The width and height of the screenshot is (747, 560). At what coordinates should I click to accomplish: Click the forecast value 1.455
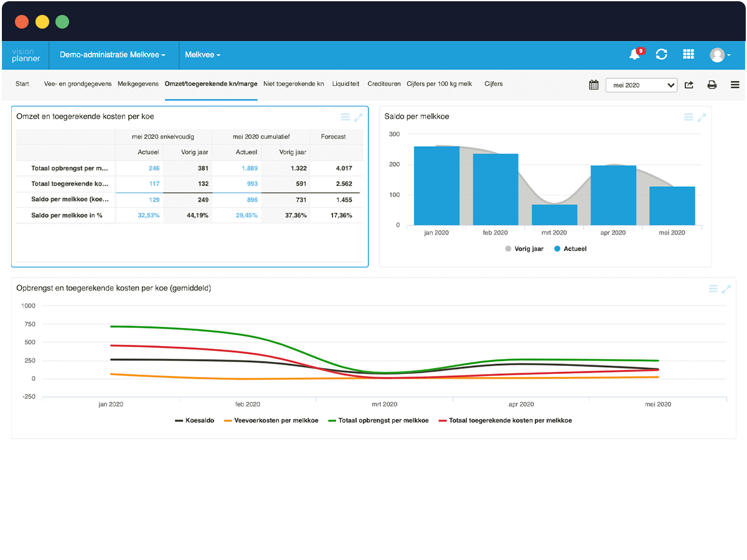pyautogui.click(x=344, y=200)
